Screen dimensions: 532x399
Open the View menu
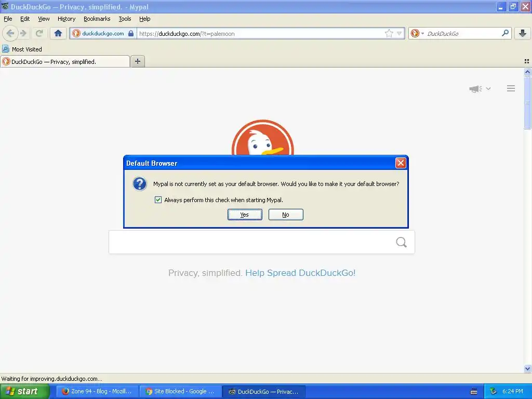coord(44,19)
